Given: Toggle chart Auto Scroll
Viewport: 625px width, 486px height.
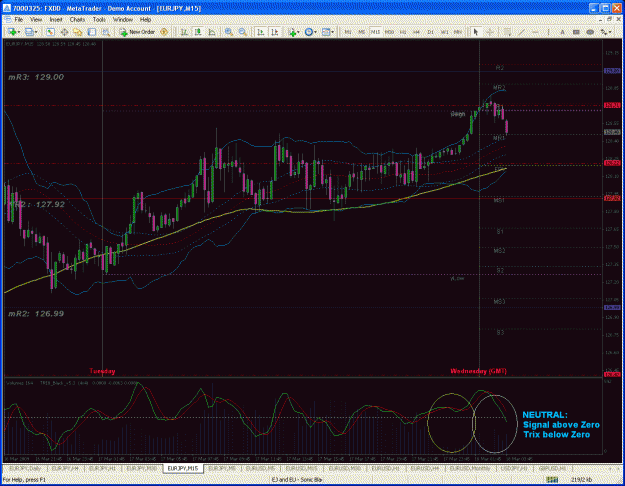Looking at the screenshot, I should (x=261, y=32).
